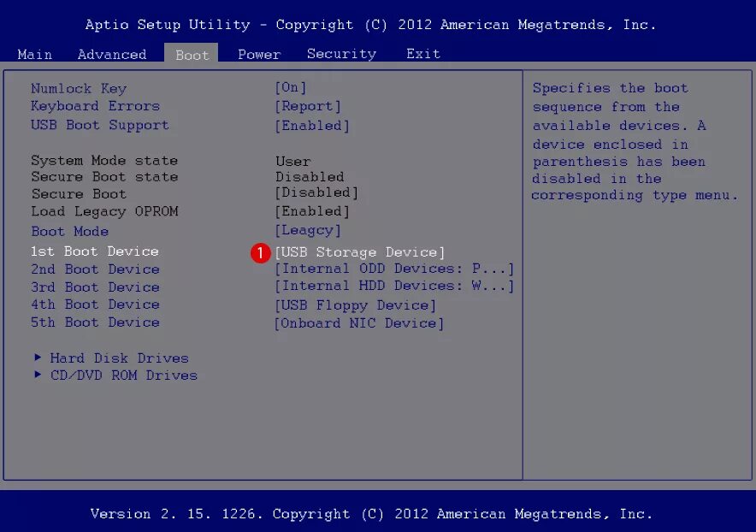Toggle the USB Boot Support [Enabled] value
756x532 pixels.
(312, 126)
